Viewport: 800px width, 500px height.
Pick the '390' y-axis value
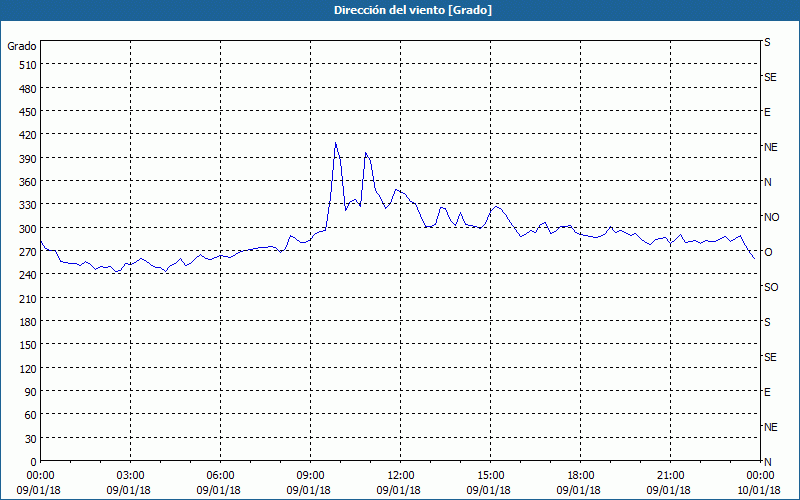28,159
